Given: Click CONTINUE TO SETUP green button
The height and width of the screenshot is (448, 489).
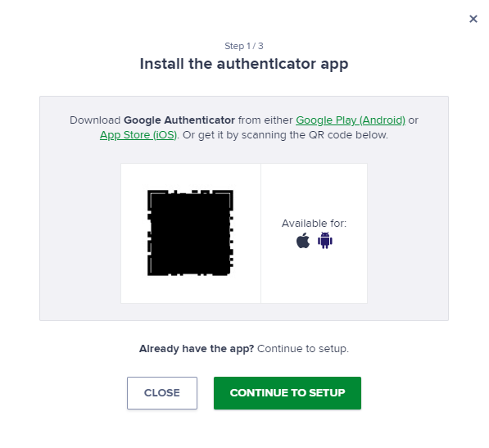Looking at the screenshot, I should pyautogui.click(x=288, y=393).
